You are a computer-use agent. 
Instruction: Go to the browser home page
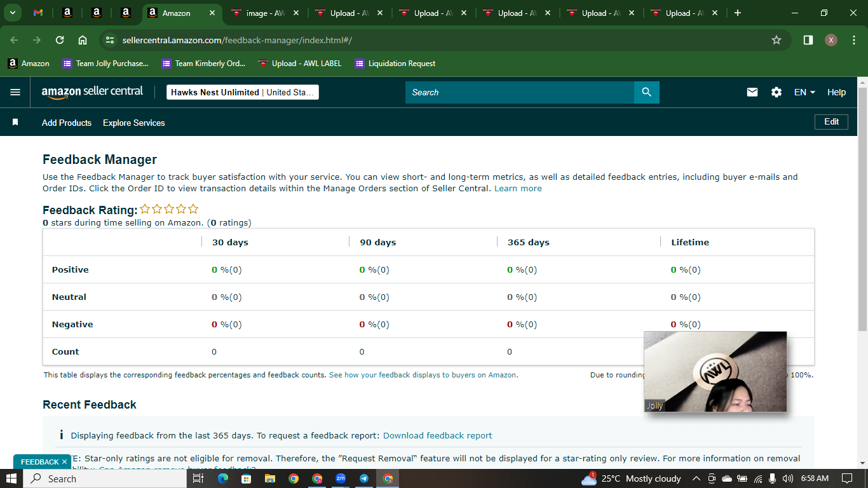tap(83, 40)
